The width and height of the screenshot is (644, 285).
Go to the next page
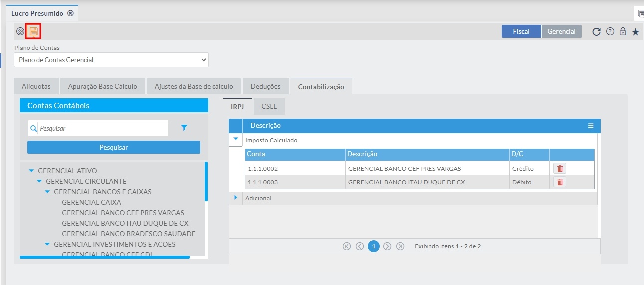pyautogui.click(x=387, y=246)
